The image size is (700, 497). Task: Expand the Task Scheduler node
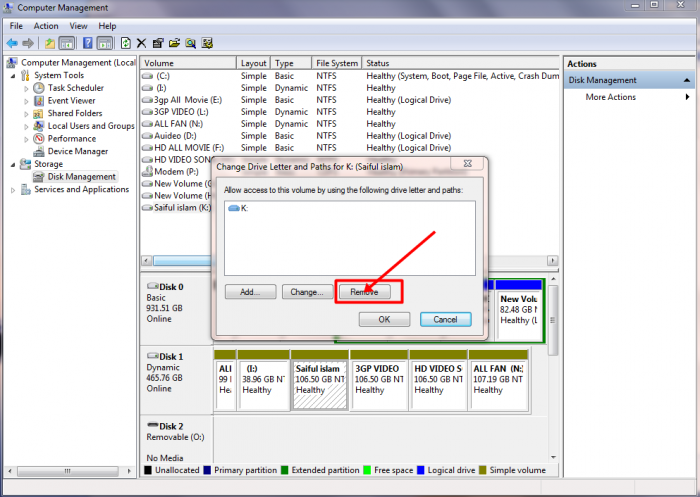(x=26, y=88)
